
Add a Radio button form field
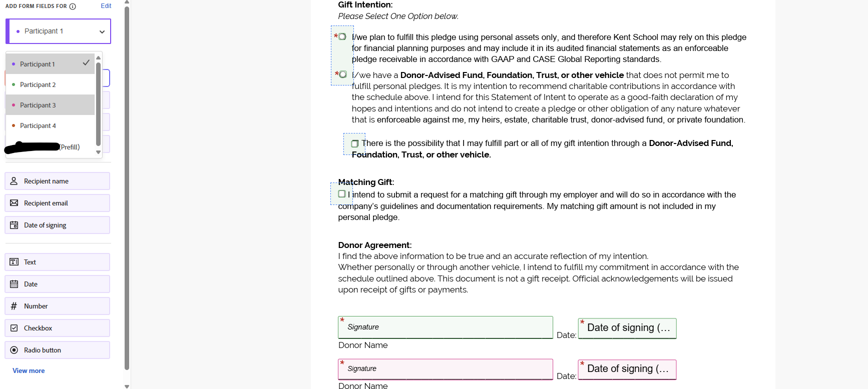coord(58,350)
